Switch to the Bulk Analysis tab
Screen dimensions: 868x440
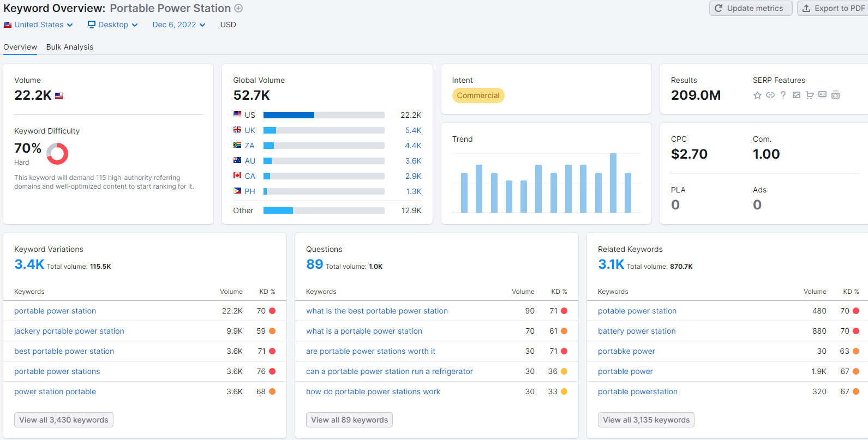click(69, 47)
